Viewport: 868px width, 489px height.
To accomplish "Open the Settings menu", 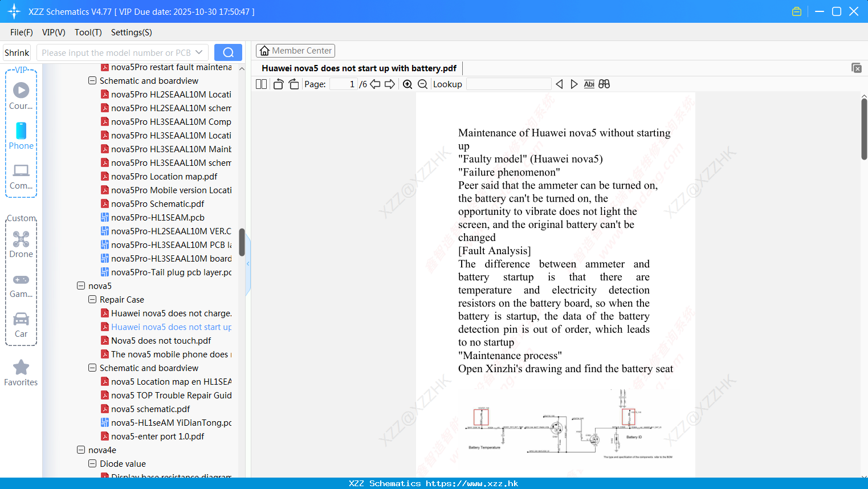I will 131,32.
